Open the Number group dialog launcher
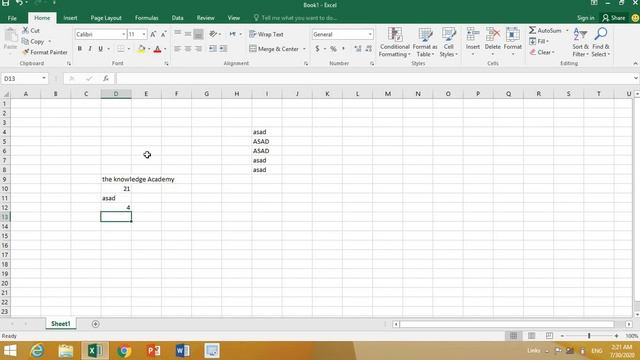The width and height of the screenshot is (640, 360). pyautogui.click(x=372, y=64)
